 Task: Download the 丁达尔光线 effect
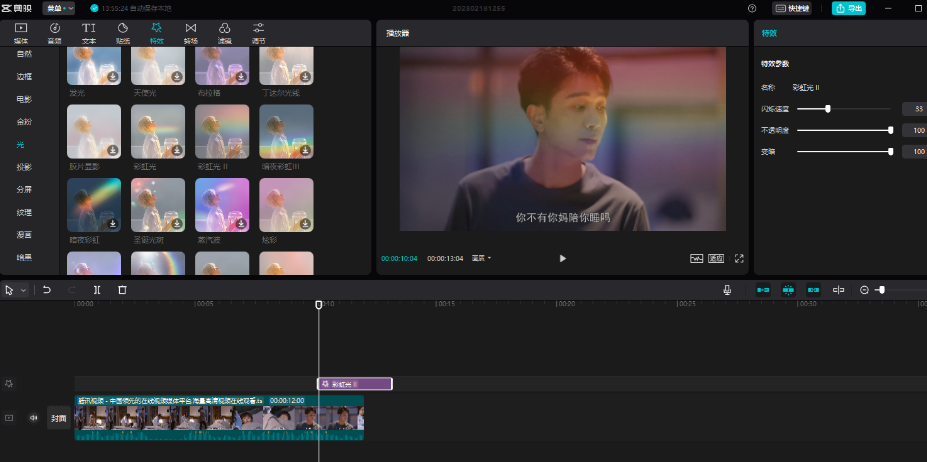tap(305, 77)
